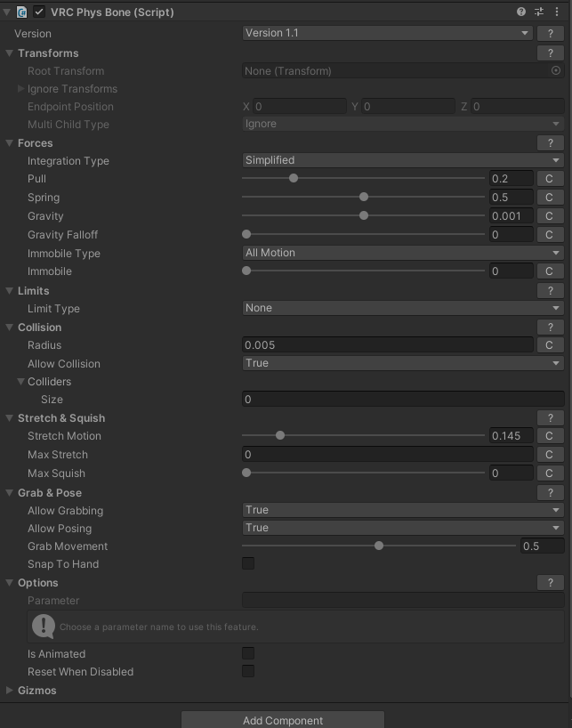
Task: Disable the VRC Phys Bone component checkbox
Action: click(x=39, y=12)
